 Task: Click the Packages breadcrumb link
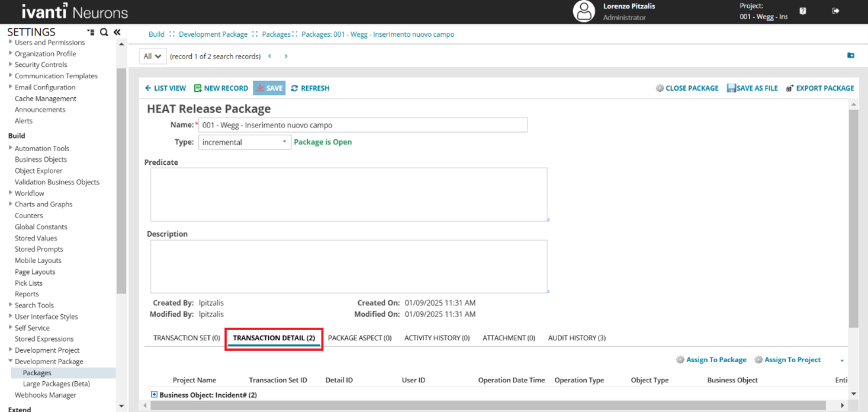(x=276, y=34)
